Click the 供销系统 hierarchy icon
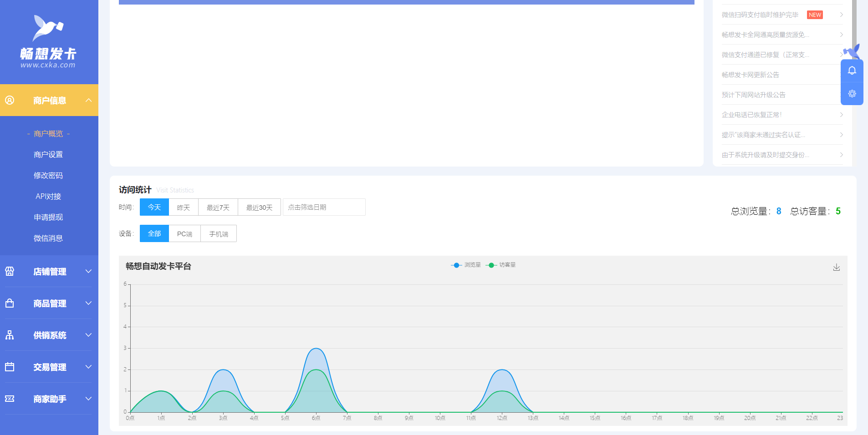868x435 pixels. pyautogui.click(x=10, y=335)
